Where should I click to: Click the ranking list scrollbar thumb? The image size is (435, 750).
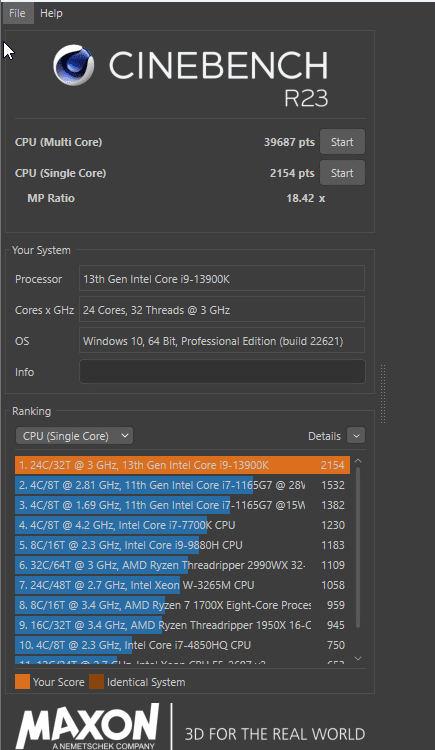[358, 548]
